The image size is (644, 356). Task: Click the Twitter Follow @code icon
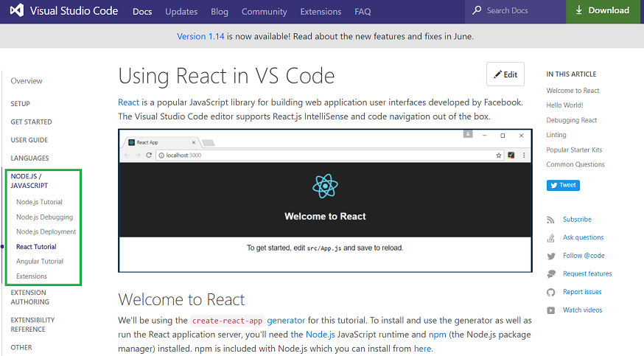[551, 256]
